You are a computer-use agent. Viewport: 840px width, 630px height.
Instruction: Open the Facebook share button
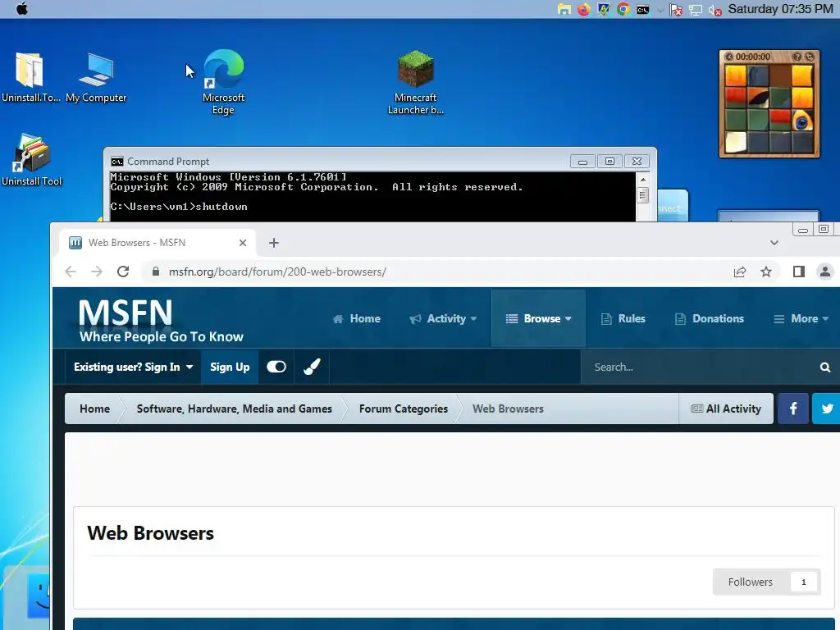pyautogui.click(x=793, y=409)
